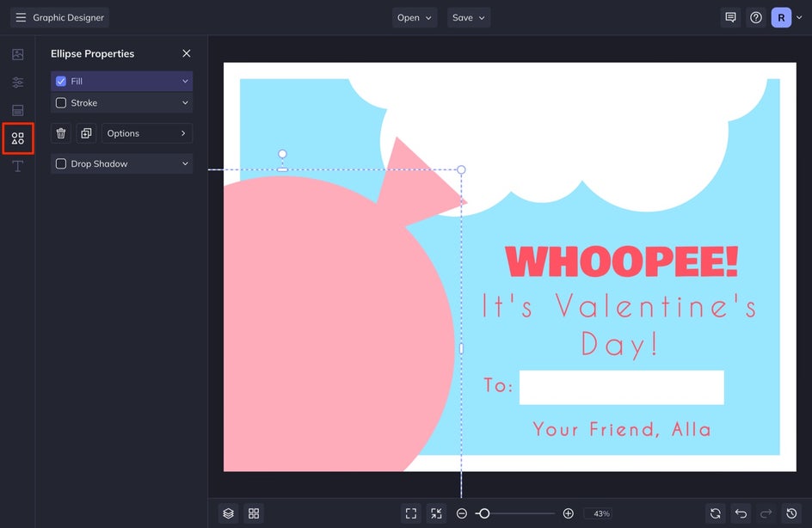Expand the Drop Shadow section chevron

[184, 163]
